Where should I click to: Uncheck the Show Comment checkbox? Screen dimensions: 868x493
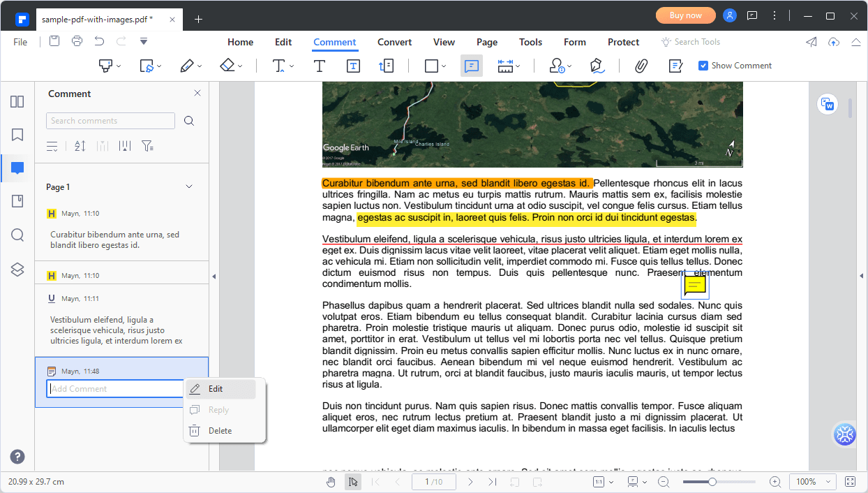pyautogui.click(x=704, y=65)
